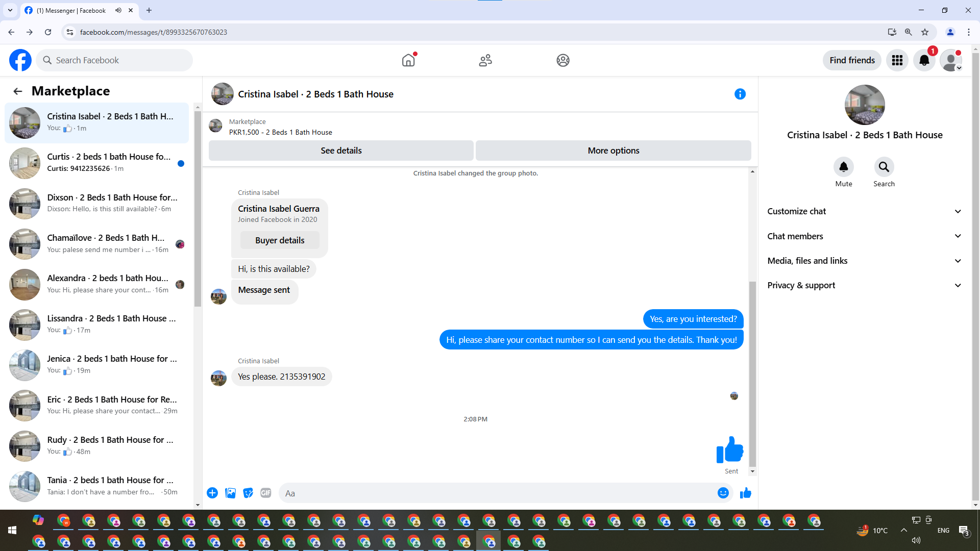Screen dimensions: 980x551
Task: Go to the Facebook Home tab
Action: [x=408, y=60]
